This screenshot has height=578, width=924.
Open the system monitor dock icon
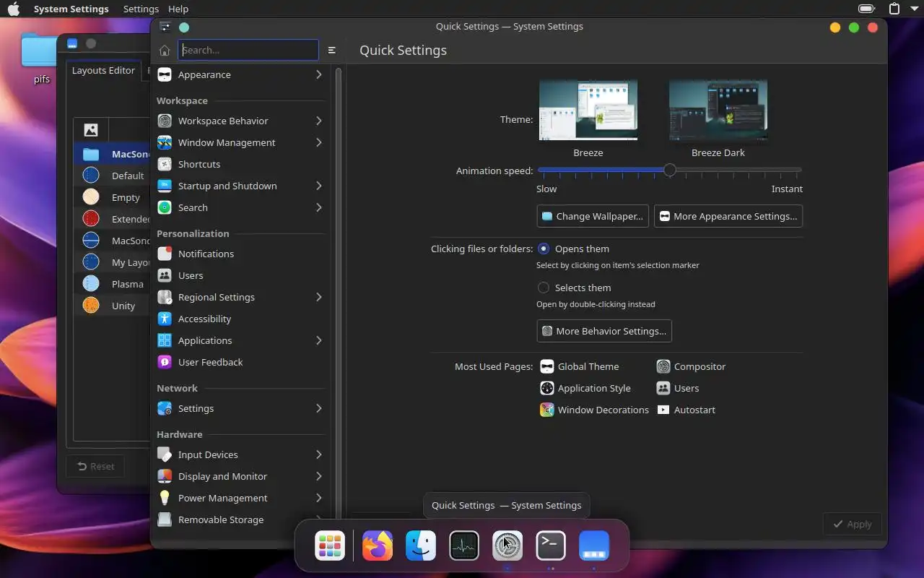click(x=464, y=545)
